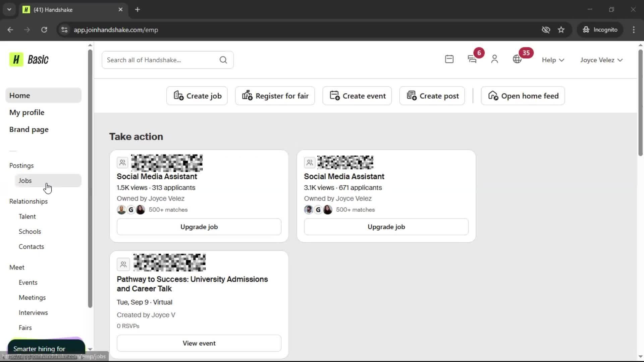The height and width of the screenshot is (362, 644).
Task: Click Register for fair button
Action: [x=275, y=96]
